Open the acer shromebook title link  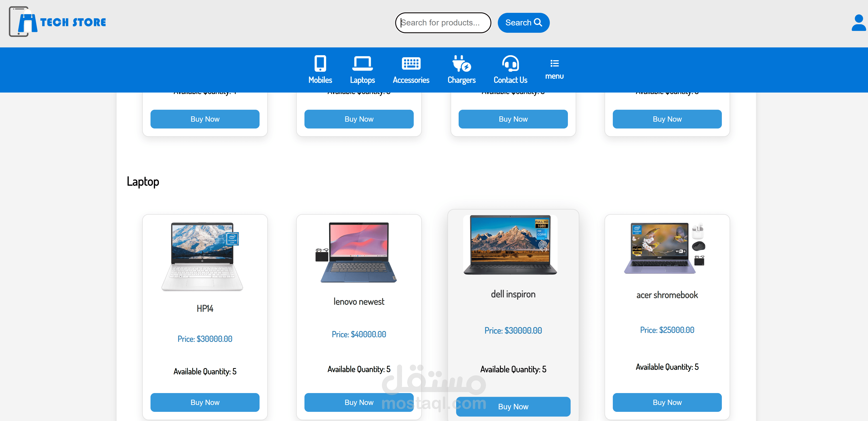[x=667, y=295]
